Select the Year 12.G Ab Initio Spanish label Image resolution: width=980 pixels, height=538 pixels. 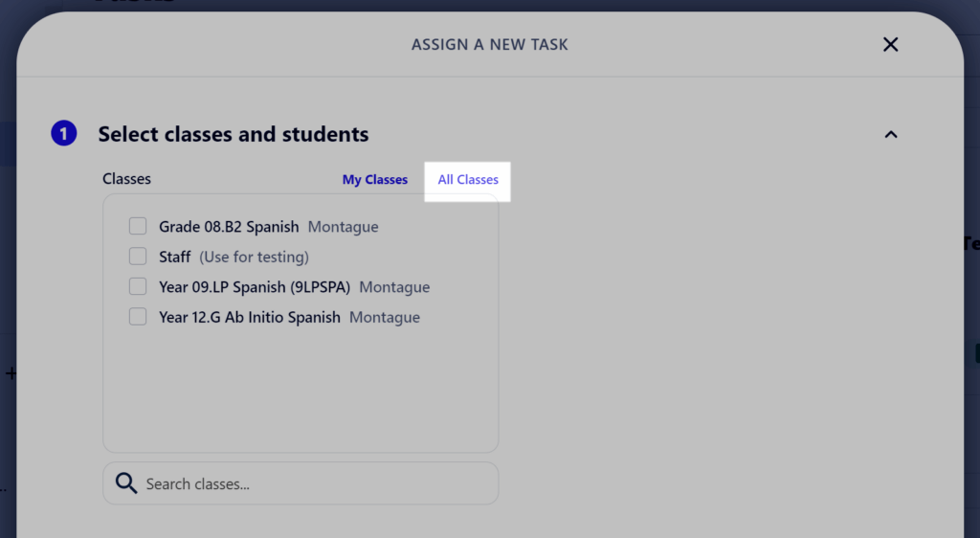coord(250,317)
